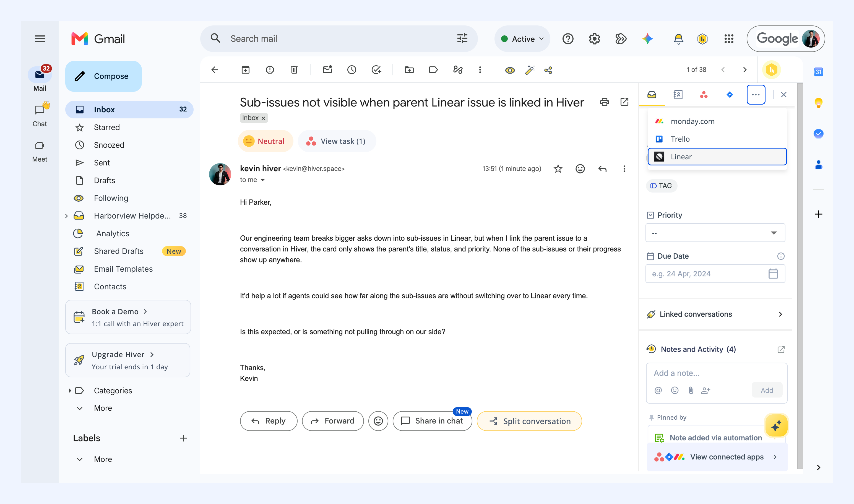Click the Gemini sparkle icon in header

click(647, 39)
